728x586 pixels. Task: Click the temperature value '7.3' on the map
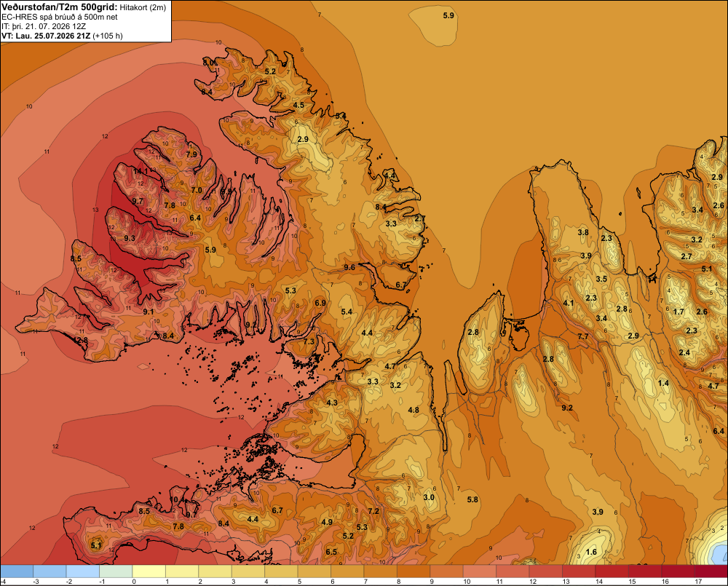pyautogui.click(x=309, y=341)
